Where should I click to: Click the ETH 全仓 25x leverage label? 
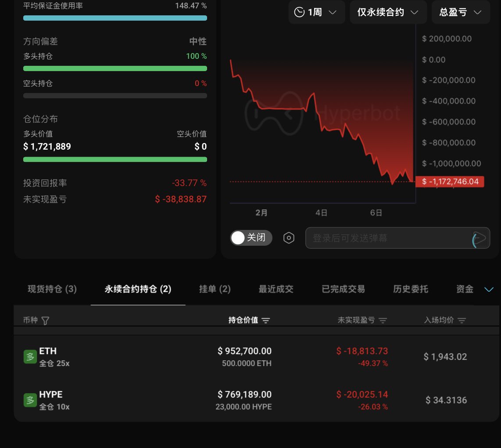54,363
